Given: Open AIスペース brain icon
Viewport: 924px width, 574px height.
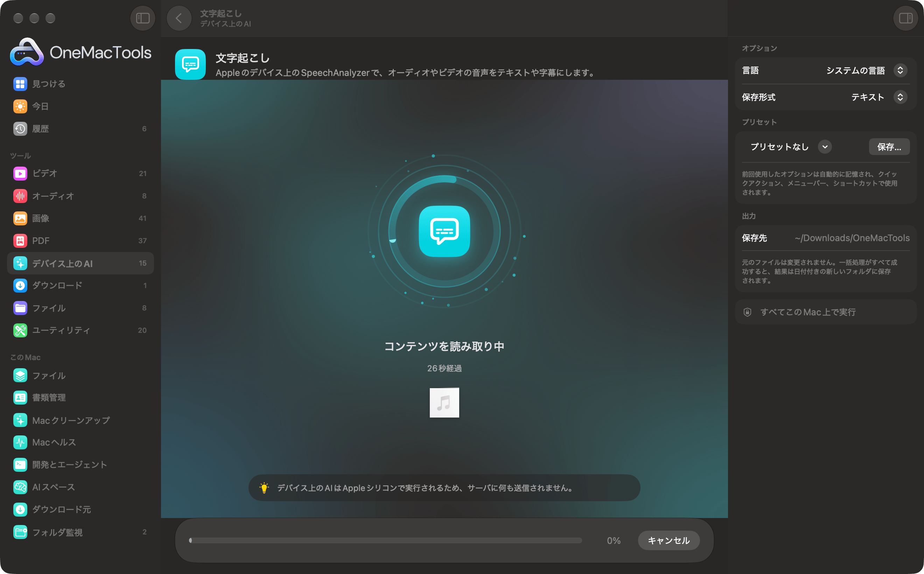Looking at the screenshot, I should pos(20,487).
